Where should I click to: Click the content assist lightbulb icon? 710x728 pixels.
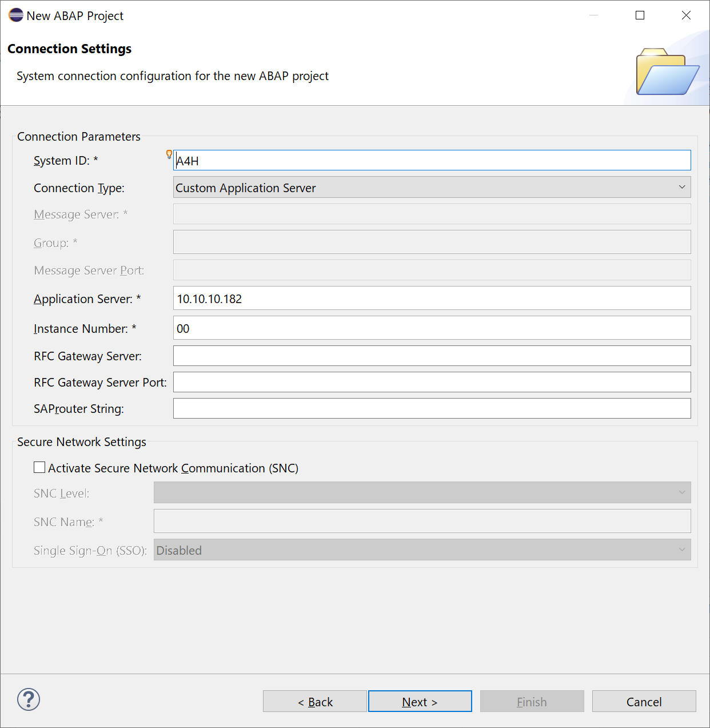(x=169, y=154)
